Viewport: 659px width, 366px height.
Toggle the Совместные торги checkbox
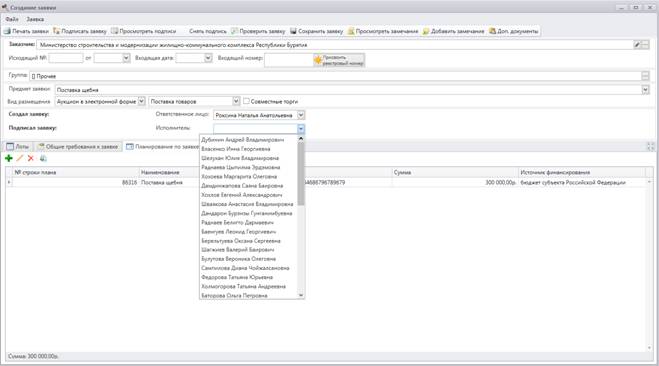247,101
